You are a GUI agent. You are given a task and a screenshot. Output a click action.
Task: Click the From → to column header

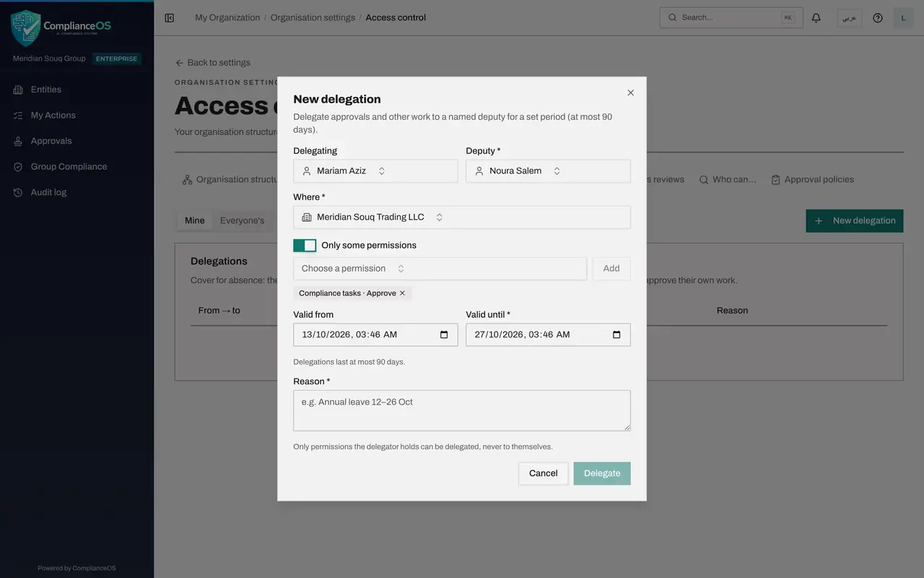[219, 311]
